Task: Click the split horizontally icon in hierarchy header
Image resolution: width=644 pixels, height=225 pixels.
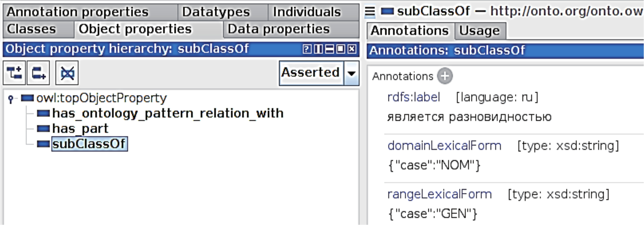Action: (329, 49)
